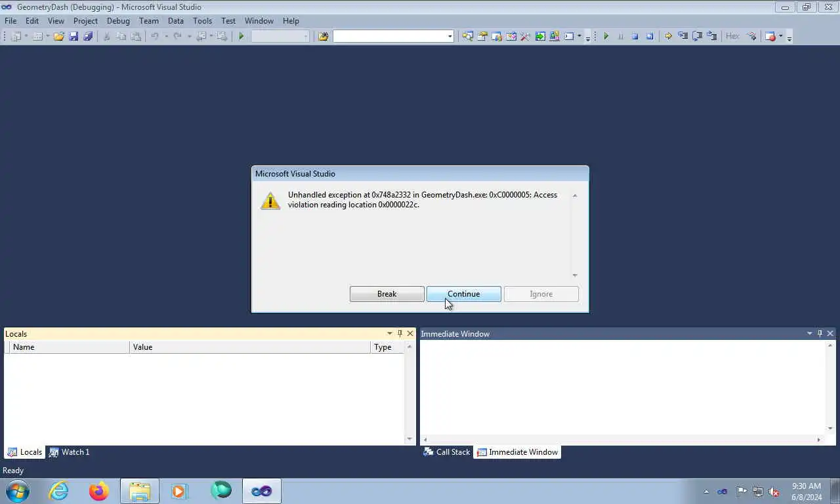Open the Debug menu
This screenshot has height=504, width=840.
(x=118, y=20)
